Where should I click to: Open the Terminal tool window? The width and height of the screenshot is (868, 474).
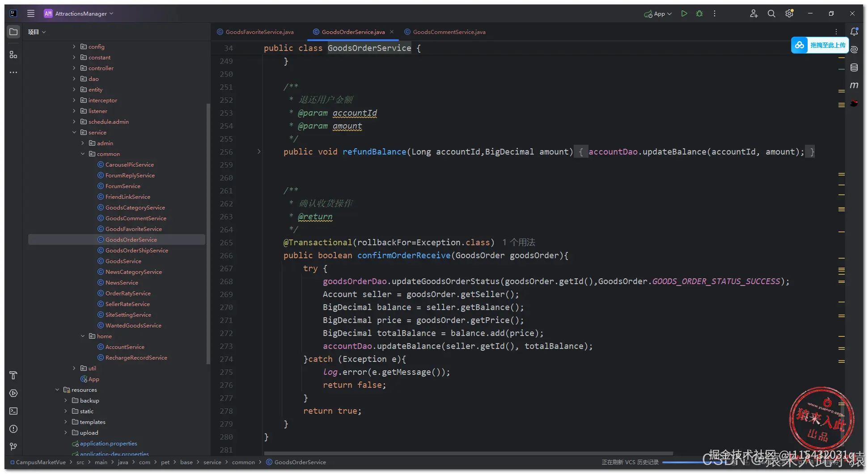click(13, 411)
